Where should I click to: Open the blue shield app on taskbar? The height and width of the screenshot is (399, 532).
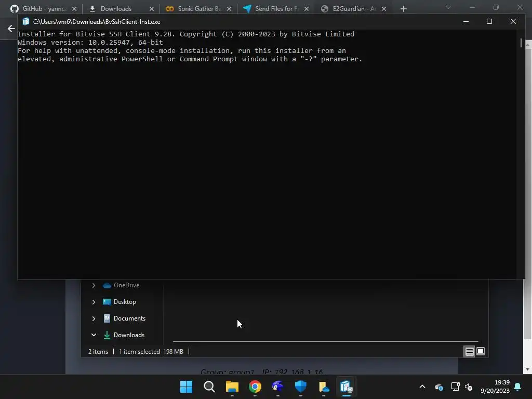(x=301, y=387)
